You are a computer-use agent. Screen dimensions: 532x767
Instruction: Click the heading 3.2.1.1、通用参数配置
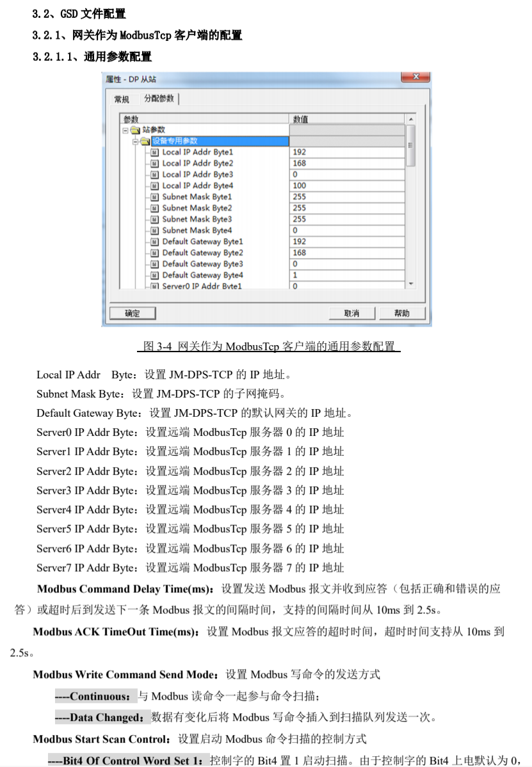click(92, 57)
